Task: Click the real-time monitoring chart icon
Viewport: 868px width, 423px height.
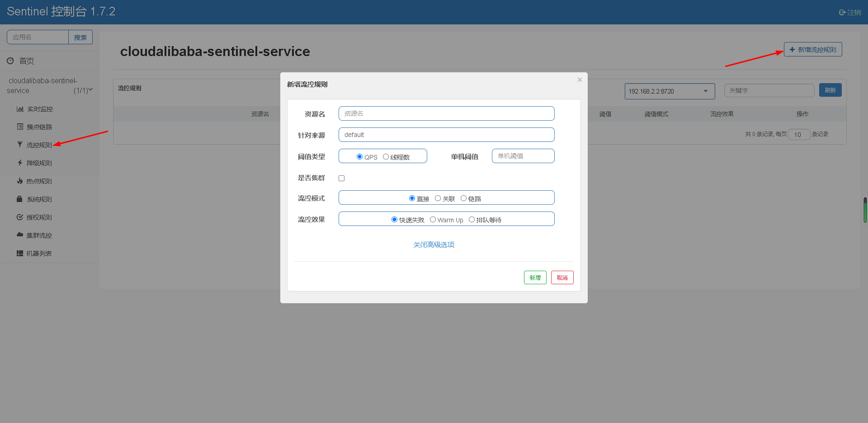Action: click(20, 109)
